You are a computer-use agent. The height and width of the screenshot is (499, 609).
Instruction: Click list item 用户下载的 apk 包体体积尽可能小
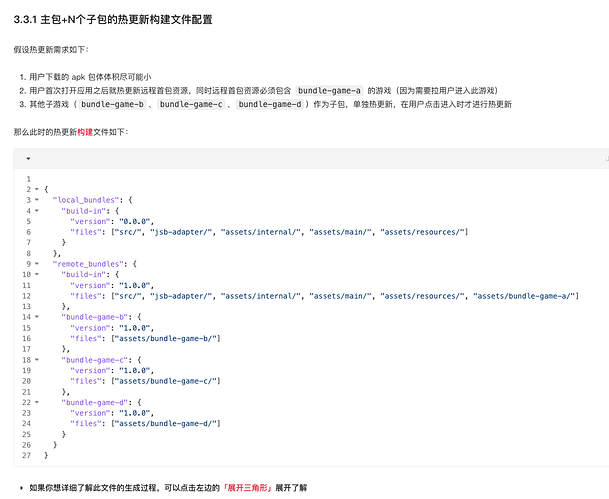click(90, 77)
